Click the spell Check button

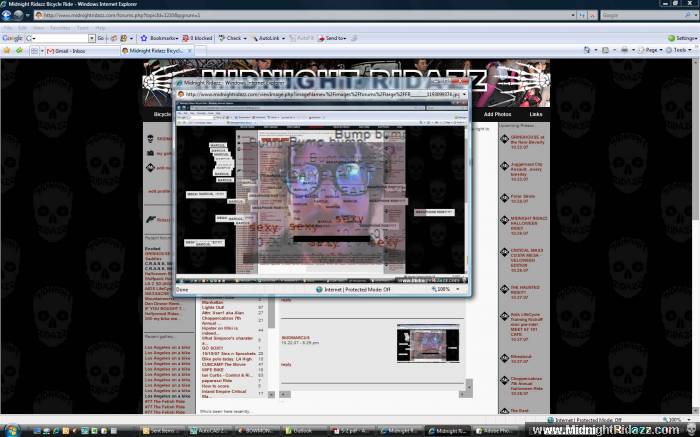(232, 38)
